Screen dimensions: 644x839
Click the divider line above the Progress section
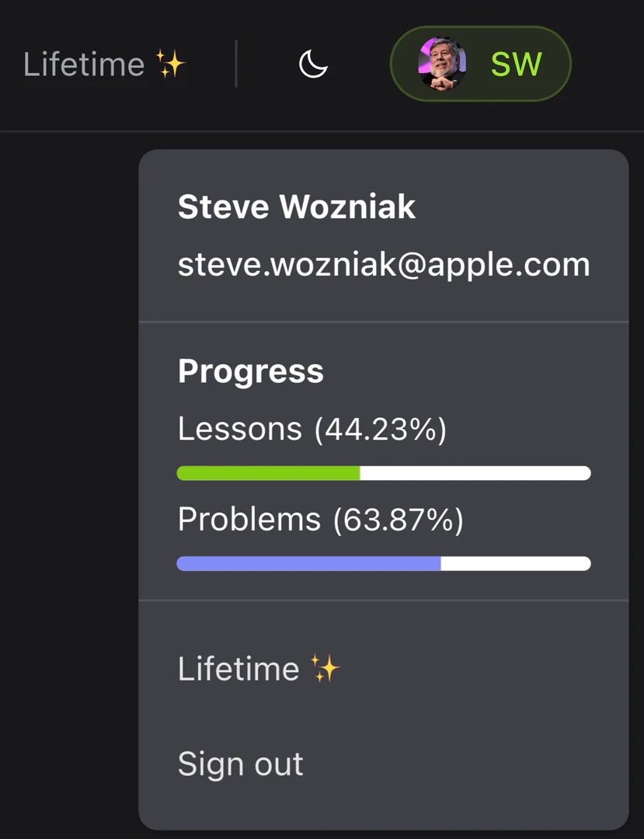[384, 322]
